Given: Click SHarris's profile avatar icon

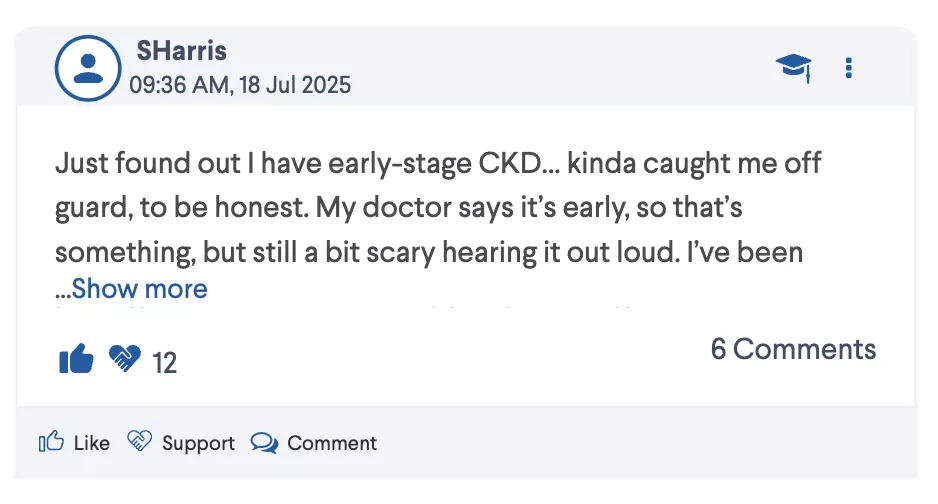Looking at the screenshot, I should pyautogui.click(x=88, y=68).
